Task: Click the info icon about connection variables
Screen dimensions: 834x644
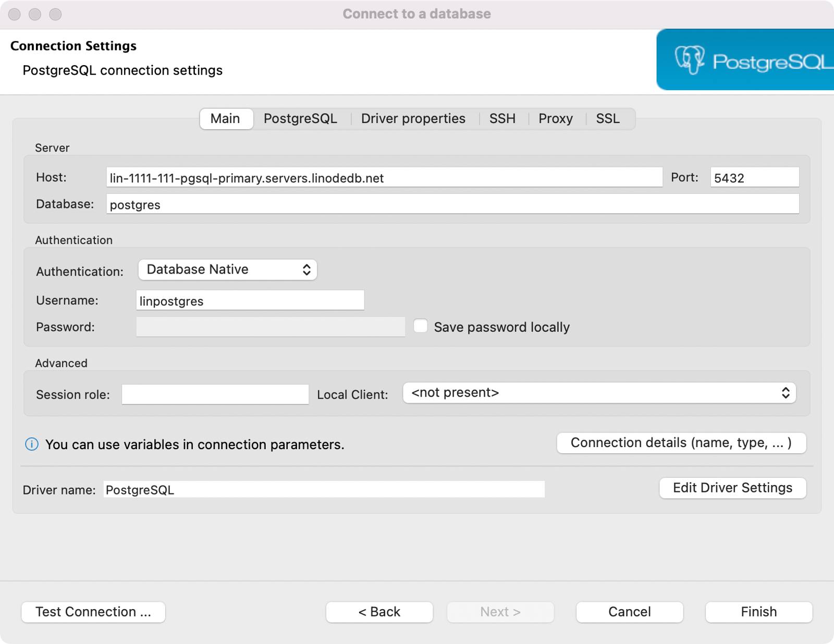Action: tap(32, 444)
